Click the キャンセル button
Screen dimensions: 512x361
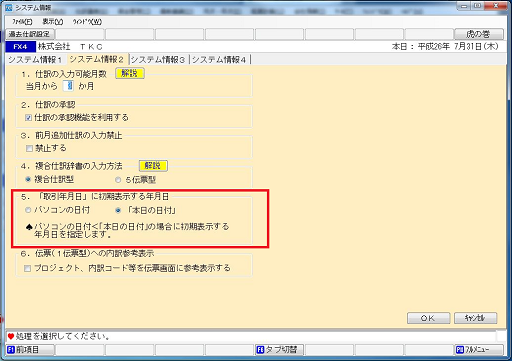[x=476, y=318]
